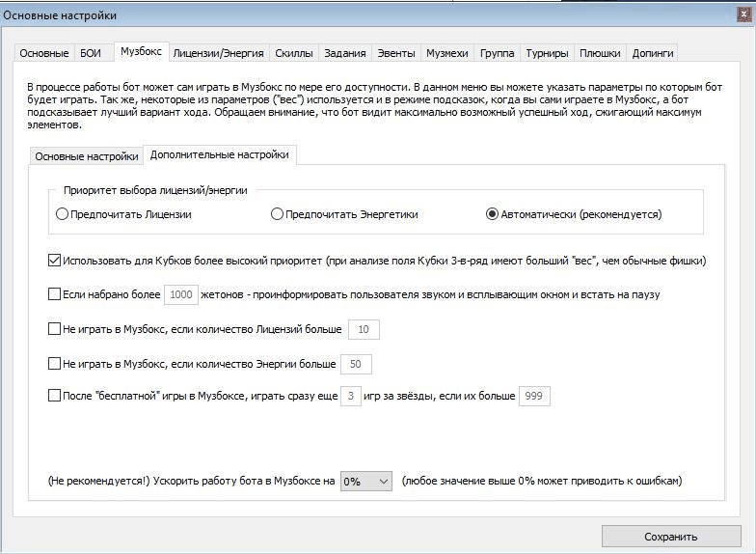
Task: Enable don't play if Энергии больше checkbox
Action: (x=54, y=363)
